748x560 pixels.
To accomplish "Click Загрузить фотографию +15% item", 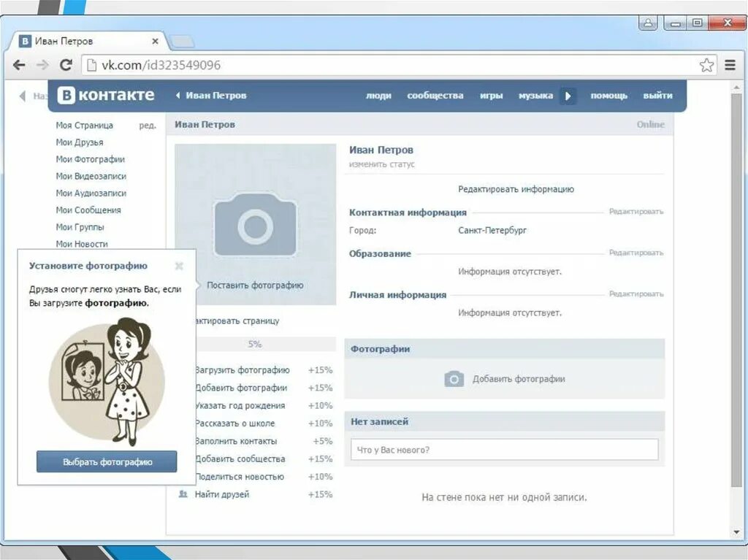I will click(263, 370).
